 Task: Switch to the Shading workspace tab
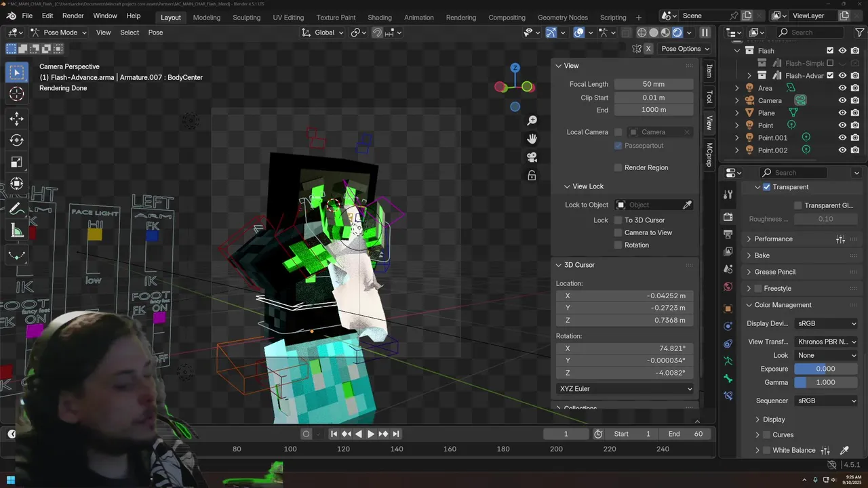click(x=380, y=17)
